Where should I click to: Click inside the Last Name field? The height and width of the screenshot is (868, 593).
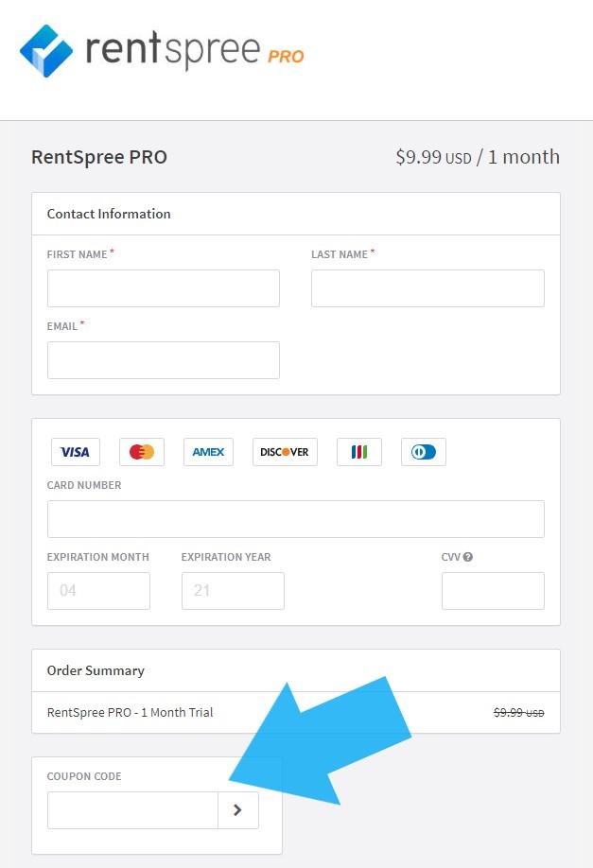tap(427, 288)
